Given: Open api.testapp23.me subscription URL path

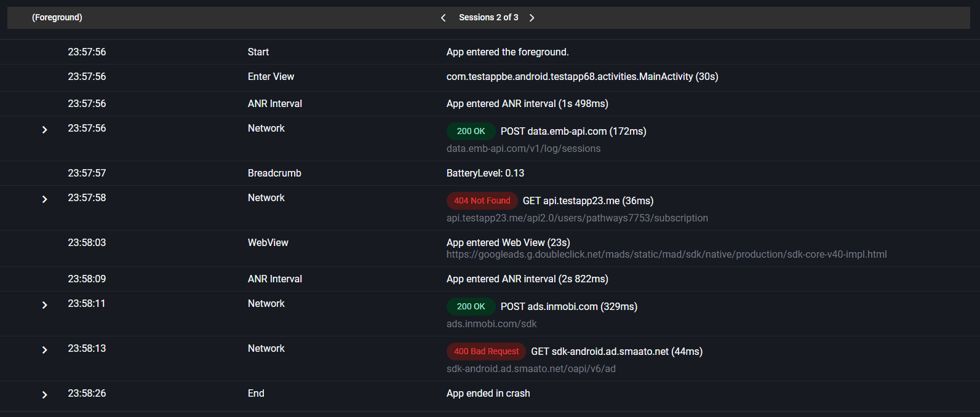Looking at the screenshot, I should (x=577, y=218).
